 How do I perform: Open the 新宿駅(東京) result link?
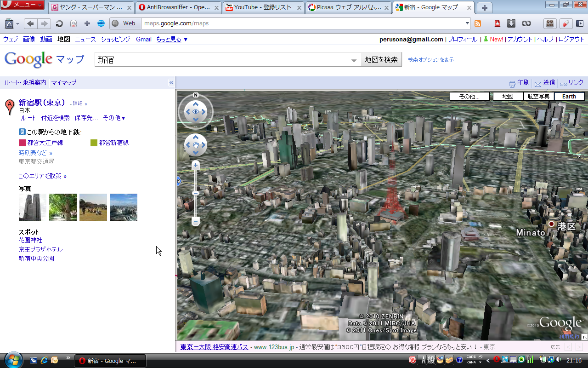(42, 103)
